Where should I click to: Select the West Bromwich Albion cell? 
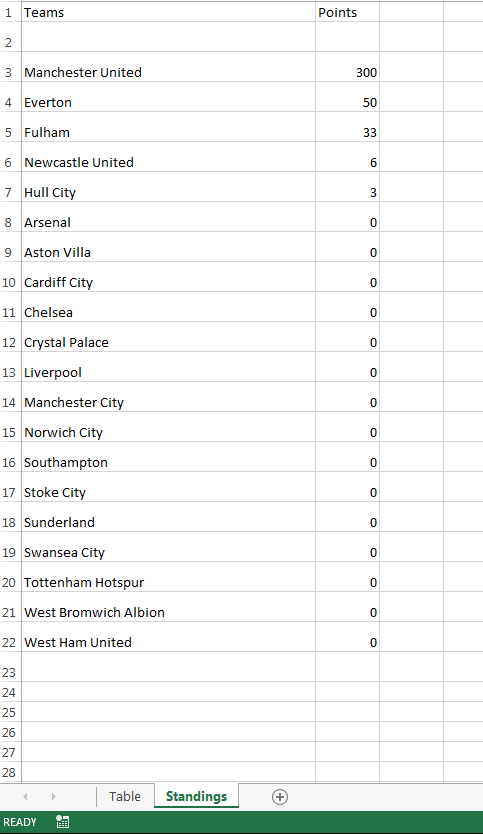tap(169, 612)
